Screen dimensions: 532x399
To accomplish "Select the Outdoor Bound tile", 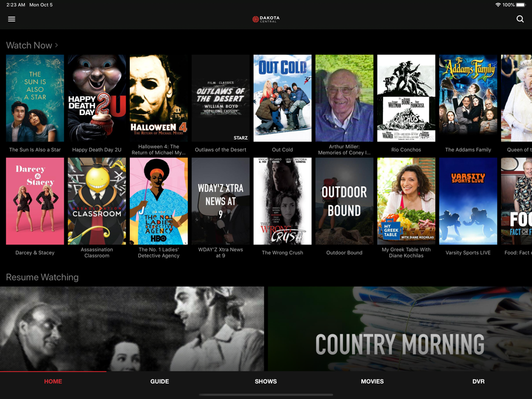I will (344, 201).
